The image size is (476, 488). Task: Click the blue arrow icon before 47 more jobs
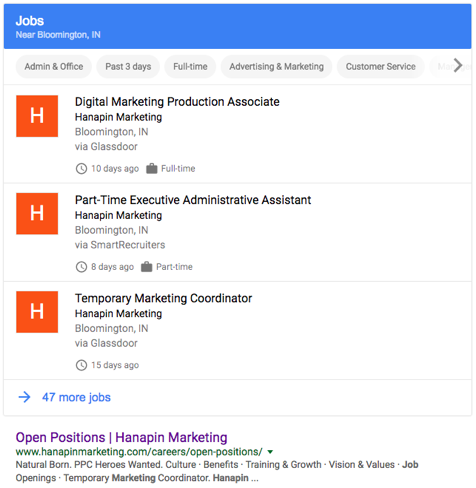coord(25,397)
